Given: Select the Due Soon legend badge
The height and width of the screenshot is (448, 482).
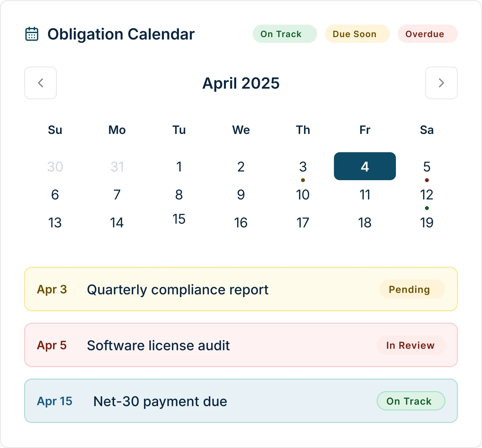Looking at the screenshot, I should click(x=357, y=34).
